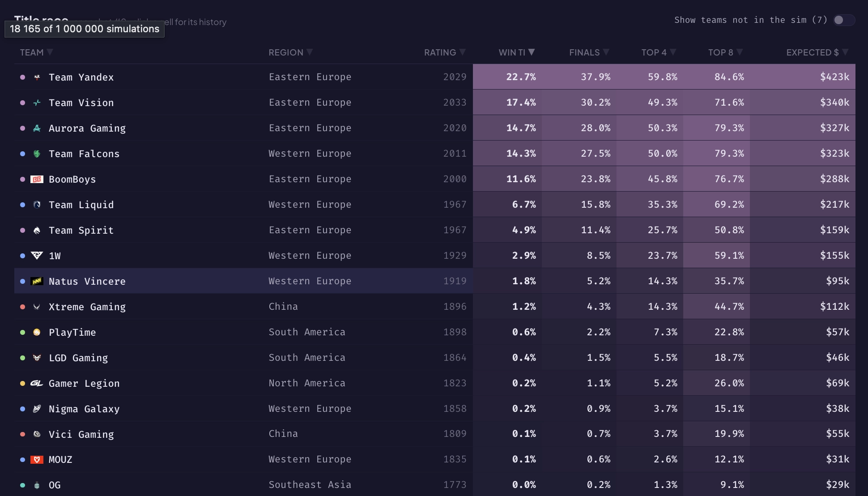Screen dimensions: 868x496
Task: Click the Team Vision logo icon
Action: [x=37, y=103]
